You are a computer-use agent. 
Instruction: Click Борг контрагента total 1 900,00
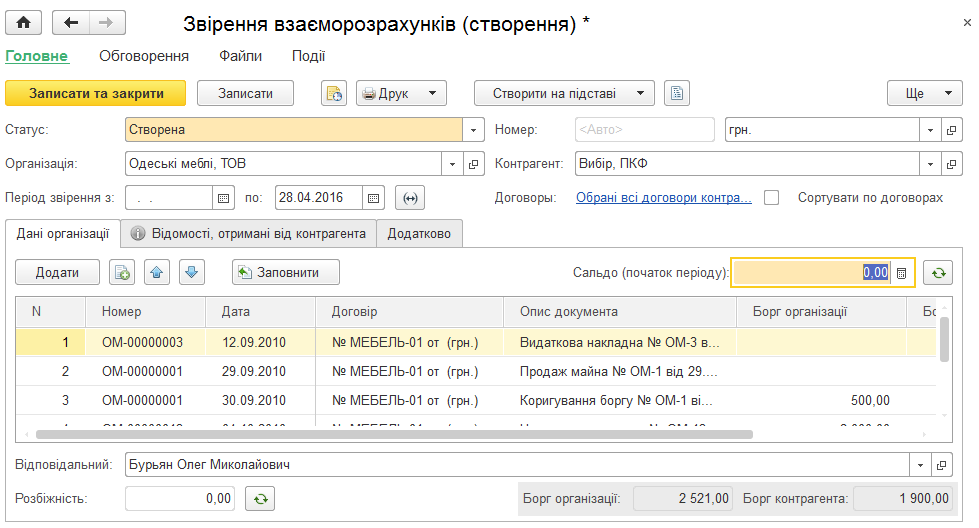[x=903, y=499]
